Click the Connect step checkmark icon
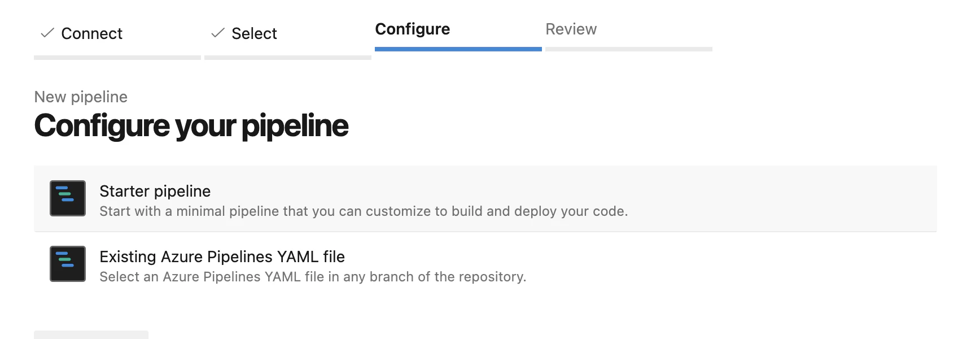Viewport: 980px width, 339px height. [x=47, y=33]
